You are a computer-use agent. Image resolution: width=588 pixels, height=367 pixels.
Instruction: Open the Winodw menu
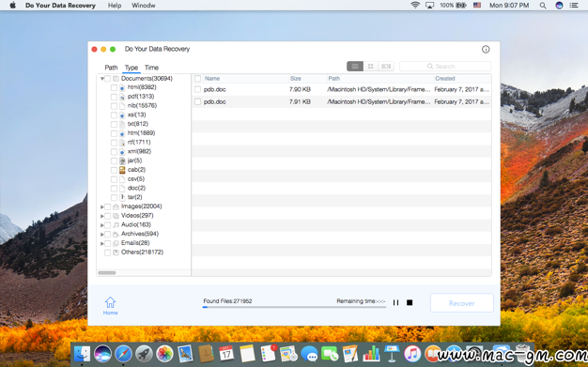coord(144,6)
